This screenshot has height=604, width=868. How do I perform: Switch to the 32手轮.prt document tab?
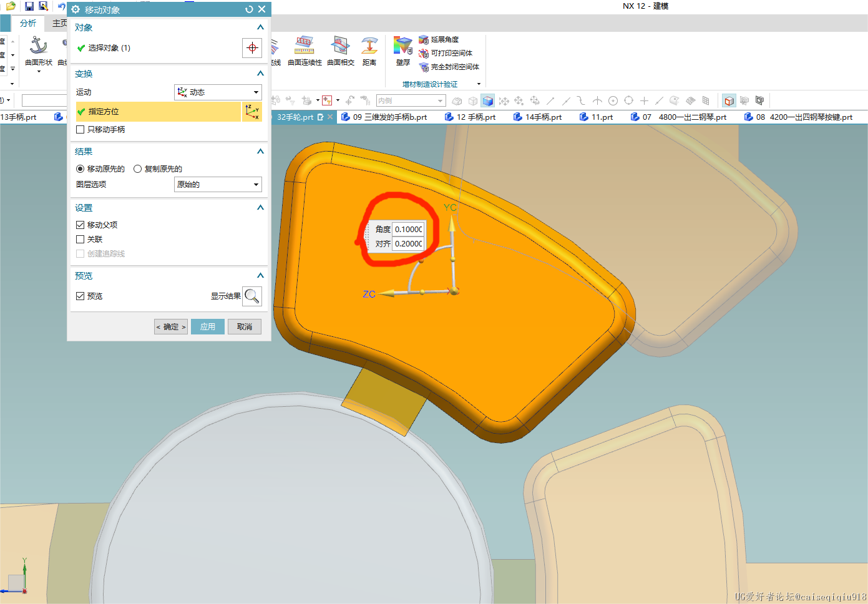click(x=295, y=117)
